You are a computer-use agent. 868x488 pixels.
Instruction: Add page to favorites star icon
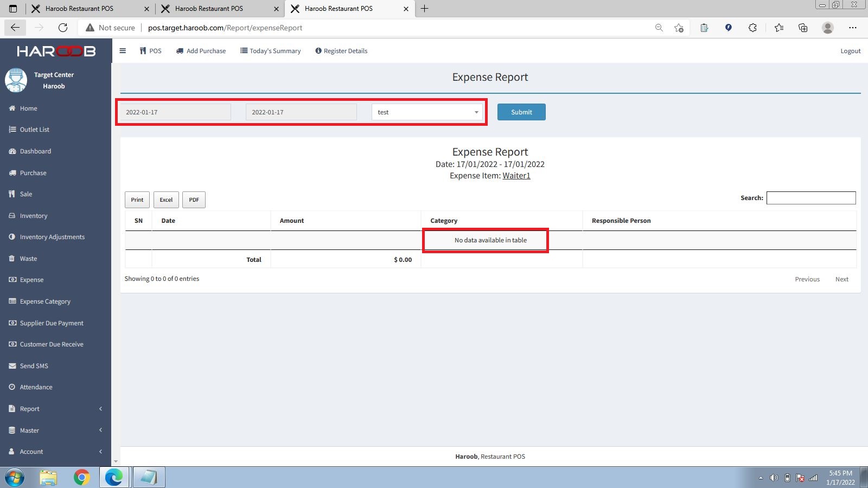coord(679,28)
